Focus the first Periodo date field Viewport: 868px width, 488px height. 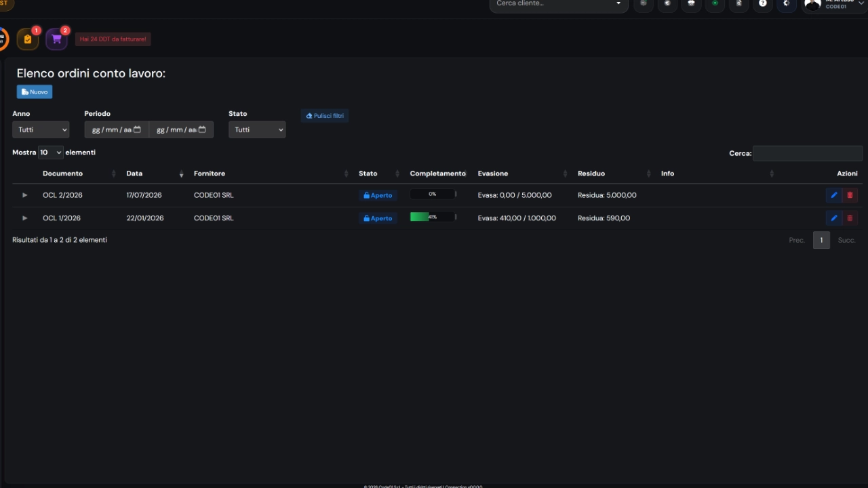[116, 129]
